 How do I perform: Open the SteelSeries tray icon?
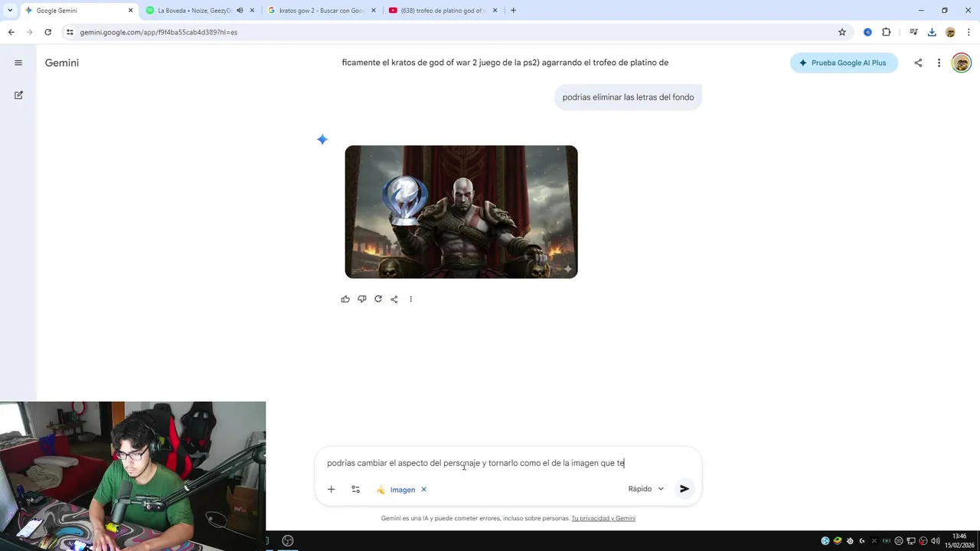click(850, 541)
